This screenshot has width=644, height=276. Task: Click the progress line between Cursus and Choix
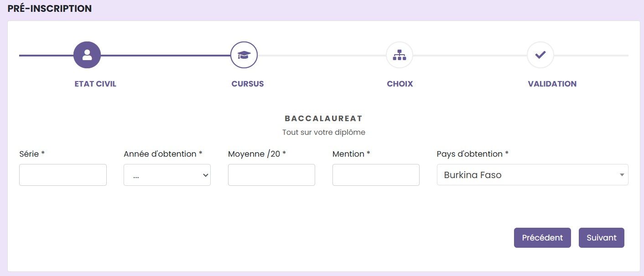322,56
